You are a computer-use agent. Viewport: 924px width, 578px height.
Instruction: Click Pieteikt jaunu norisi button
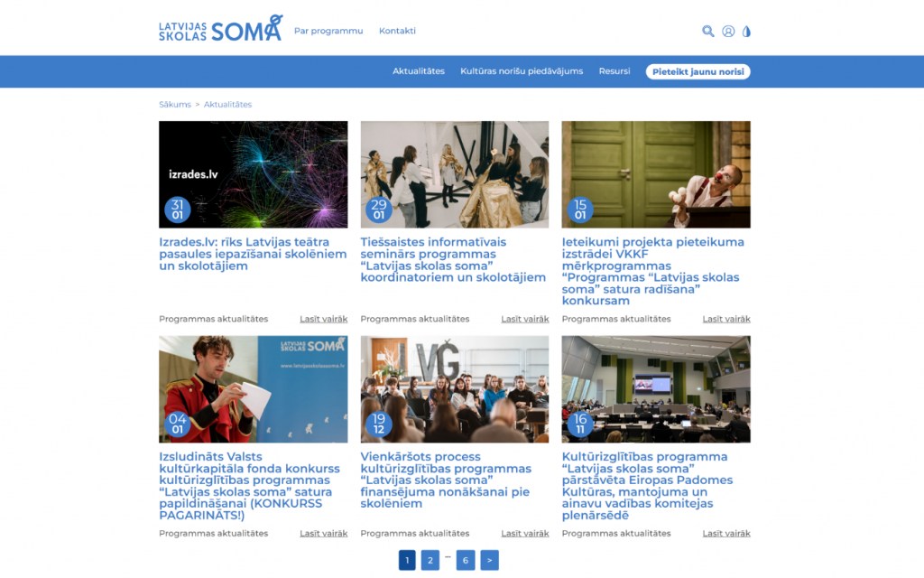click(698, 71)
